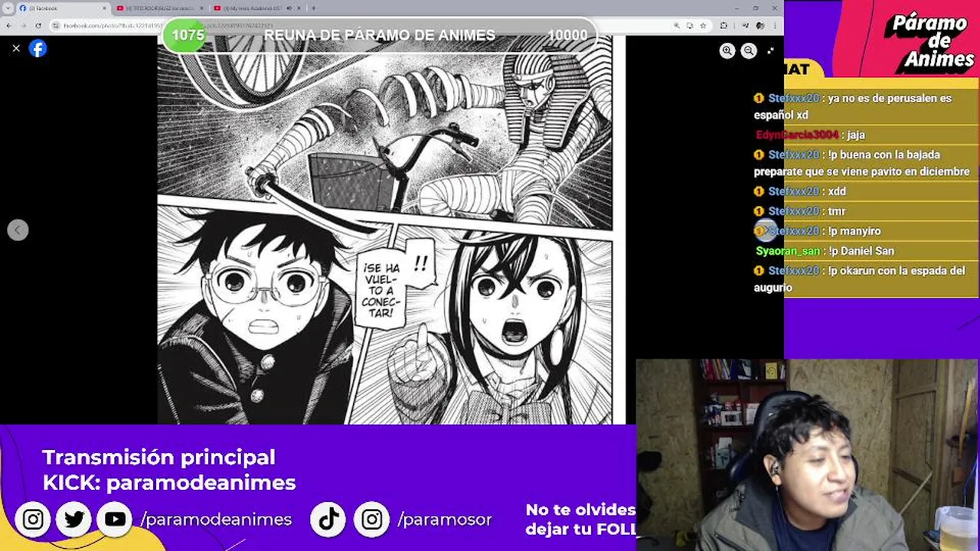Click the TikTok icon

[x=328, y=520]
